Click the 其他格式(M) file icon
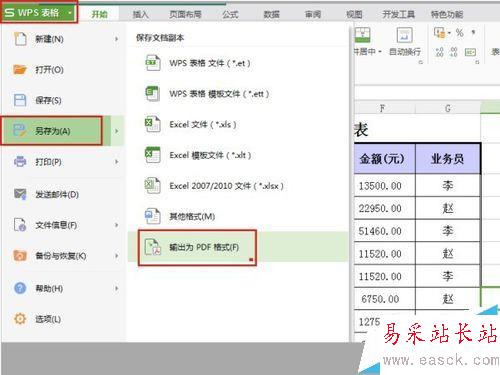500x375 pixels. (x=153, y=216)
